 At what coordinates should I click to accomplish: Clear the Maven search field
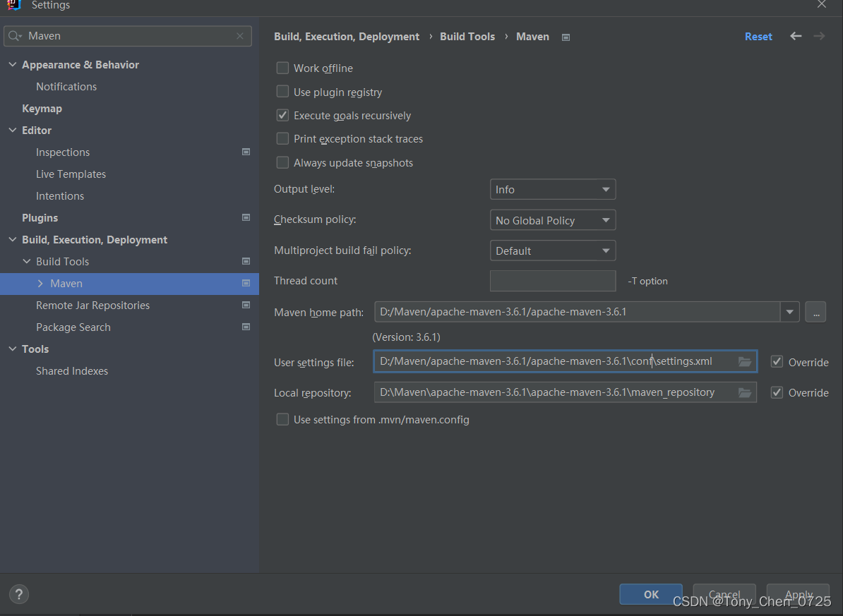pos(240,36)
